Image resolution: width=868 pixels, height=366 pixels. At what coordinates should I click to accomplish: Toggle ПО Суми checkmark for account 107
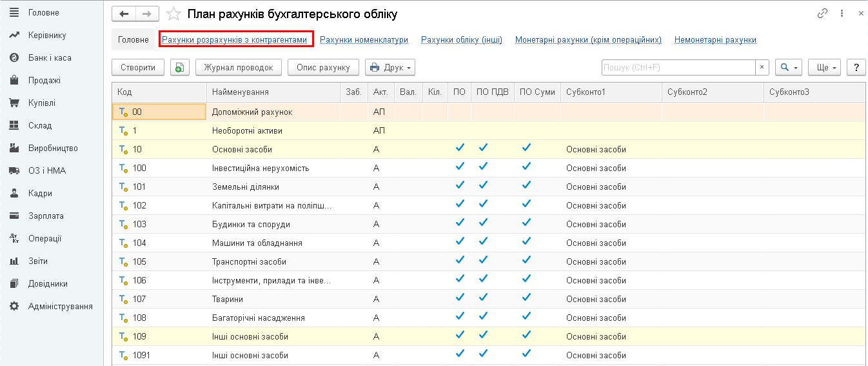coord(527,298)
